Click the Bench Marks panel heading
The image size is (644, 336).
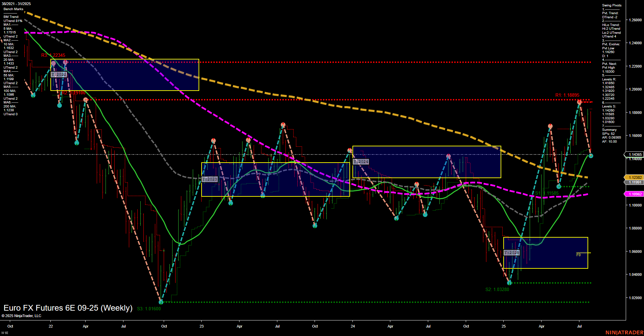point(14,9)
